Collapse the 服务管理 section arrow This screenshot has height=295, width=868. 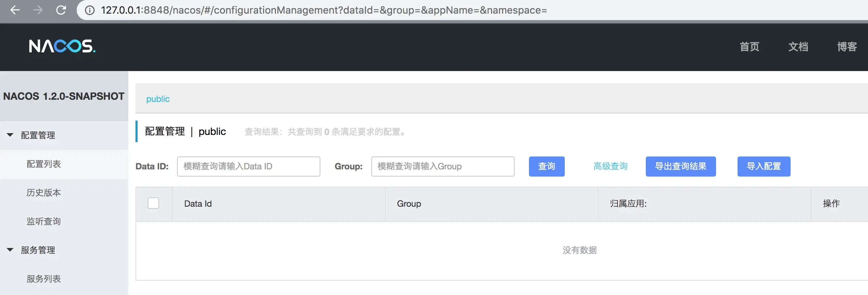tap(10, 250)
